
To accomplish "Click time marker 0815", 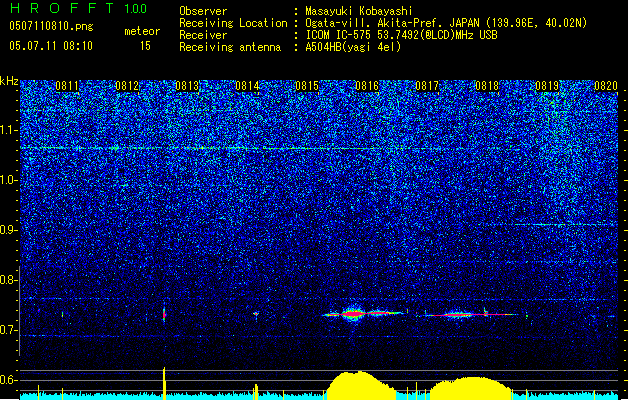I will click(307, 86).
